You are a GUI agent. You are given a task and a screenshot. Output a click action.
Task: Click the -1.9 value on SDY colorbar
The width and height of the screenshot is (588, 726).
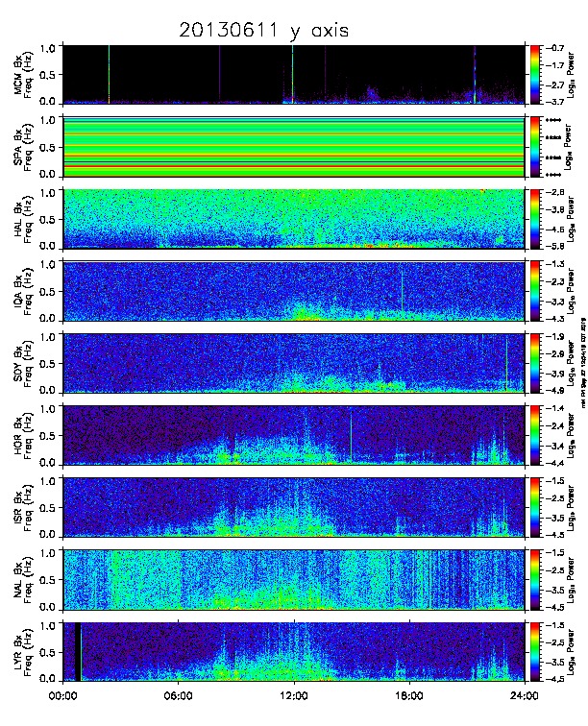pyautogui.click(x=554, y=337)
